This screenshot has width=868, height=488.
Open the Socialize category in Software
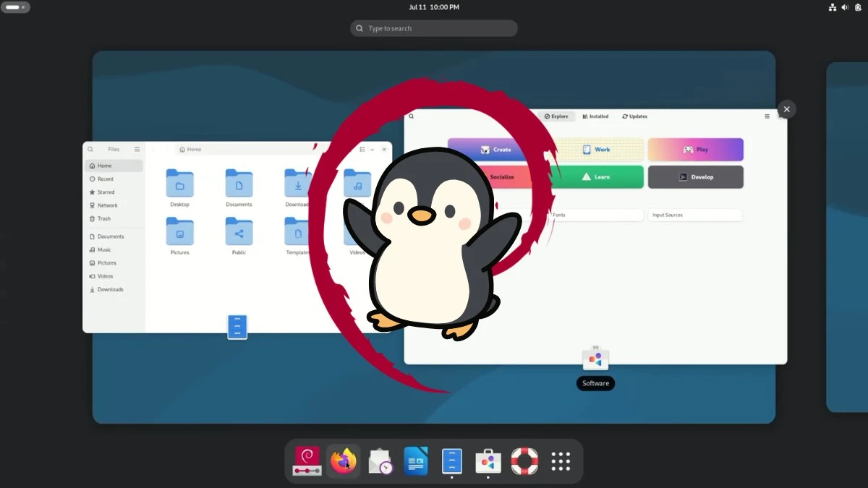coord(495,177)
